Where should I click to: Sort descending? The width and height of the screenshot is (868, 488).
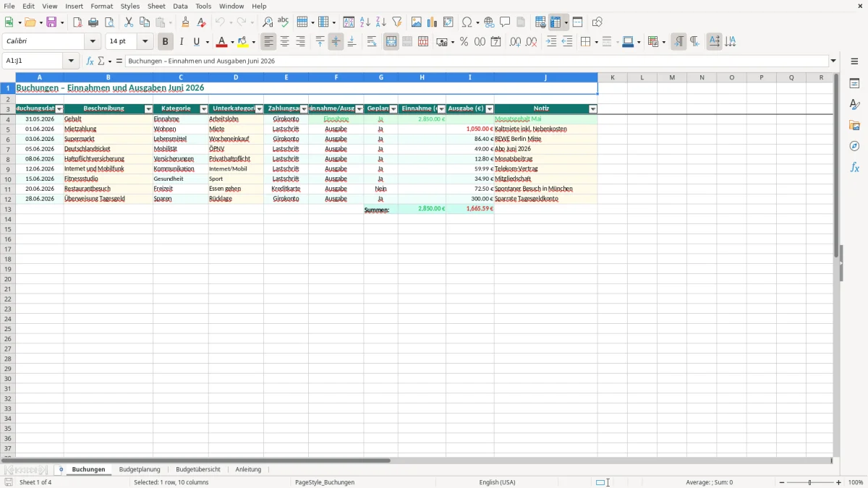[x=380, y=22]
